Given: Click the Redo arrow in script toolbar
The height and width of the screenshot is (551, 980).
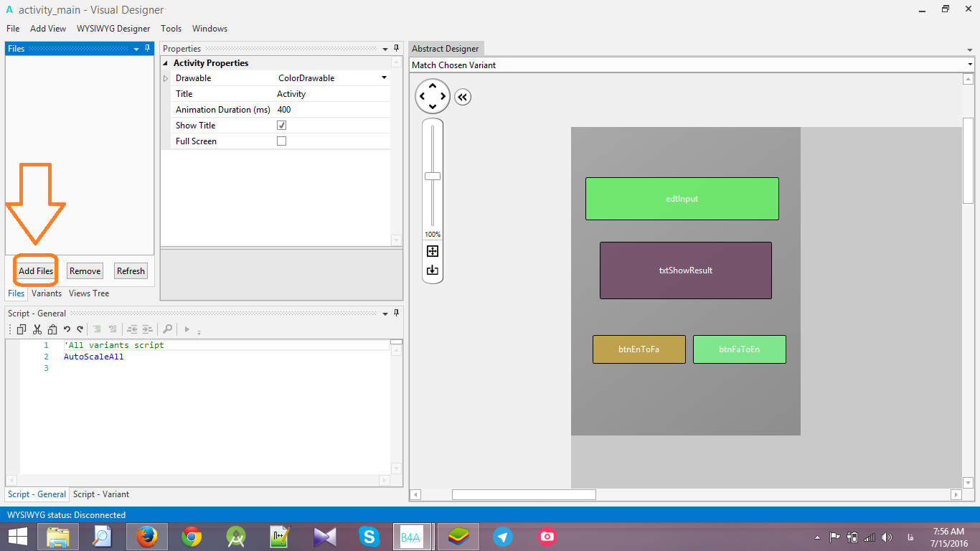Looking at the screenshot, I should pyautogui.click(x=80, y=329).
